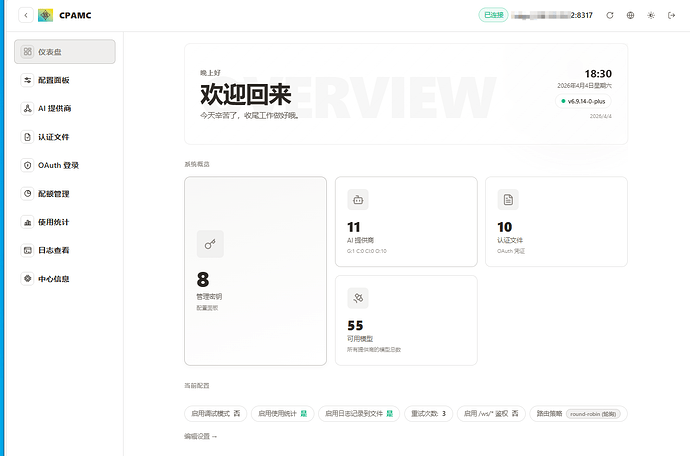Open 仪表盘 dashboard in sidebar

point(65,51)
